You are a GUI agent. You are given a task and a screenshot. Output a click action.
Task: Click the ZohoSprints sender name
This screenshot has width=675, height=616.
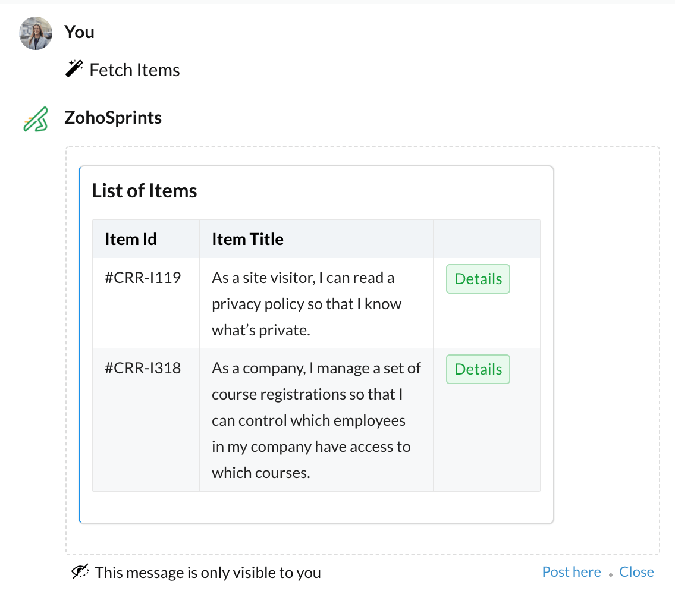(113, 118)
